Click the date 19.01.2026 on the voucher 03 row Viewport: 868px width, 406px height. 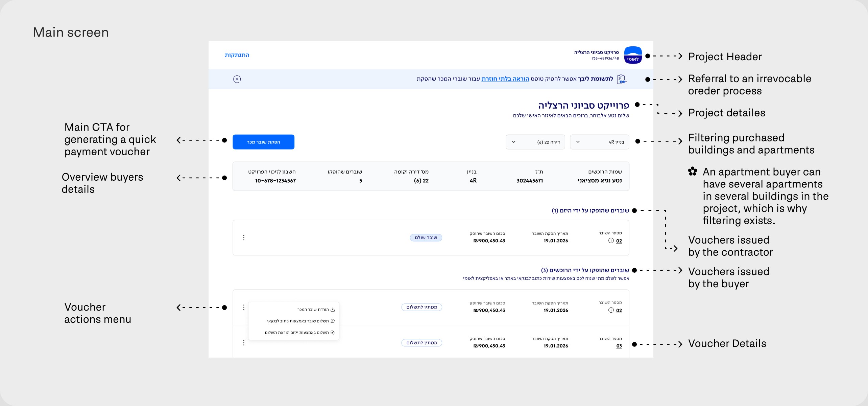[x=556, y=346]
